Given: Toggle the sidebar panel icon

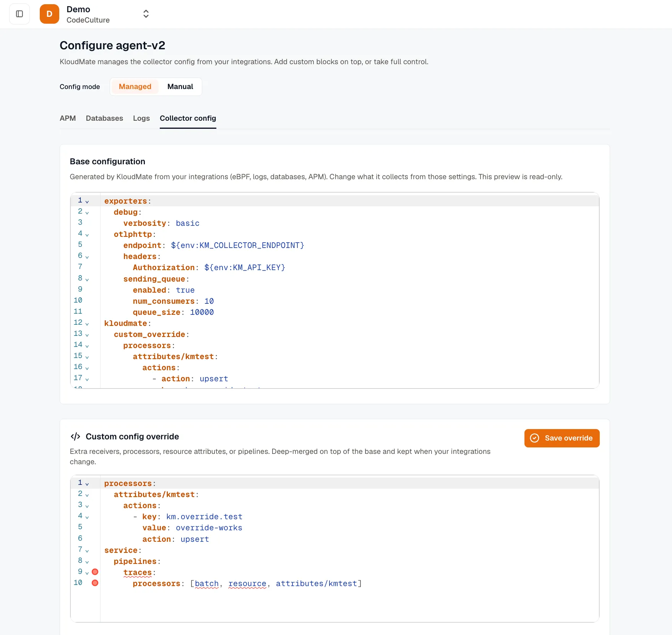Looking at the screenshot, I should (19, 14).
